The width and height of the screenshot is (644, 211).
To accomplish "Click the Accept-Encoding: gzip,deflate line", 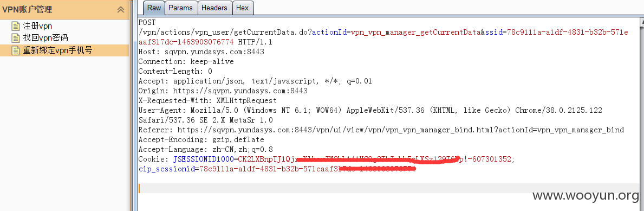I will tap(201, 140).
